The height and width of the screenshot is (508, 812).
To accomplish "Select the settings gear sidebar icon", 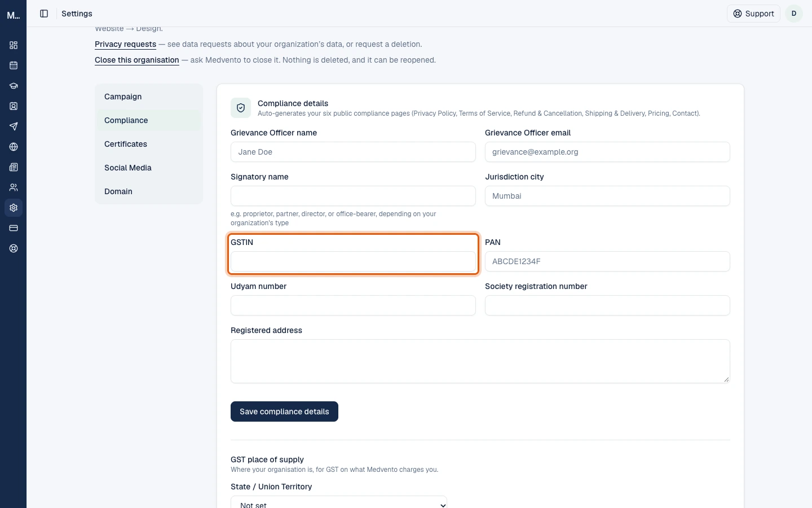I will click(x=14, y=208).
